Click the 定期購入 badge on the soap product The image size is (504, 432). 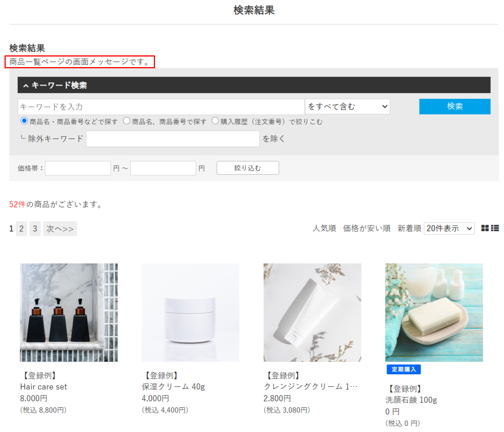[x=404, y=369]
